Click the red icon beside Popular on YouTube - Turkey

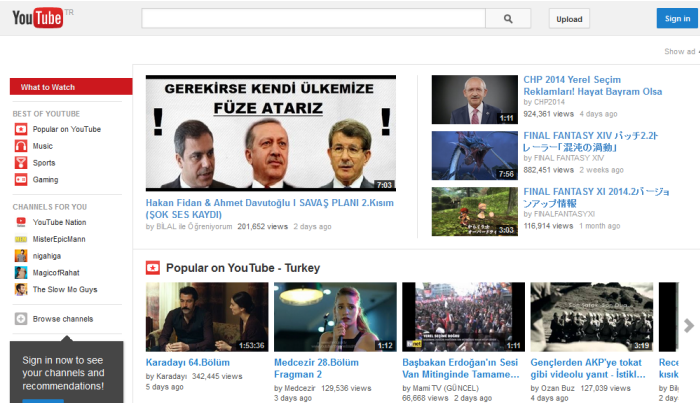pos(153,268)
